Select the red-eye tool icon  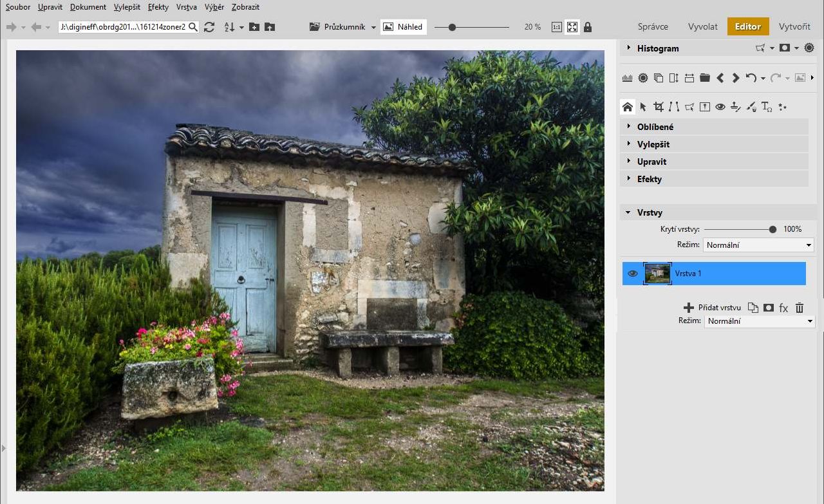click(720, 107)
